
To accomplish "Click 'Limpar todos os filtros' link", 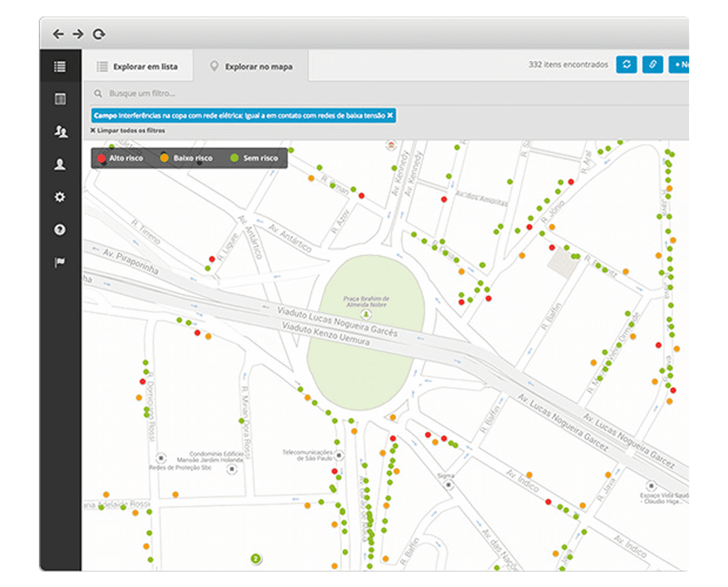I will tap(128, 131).
